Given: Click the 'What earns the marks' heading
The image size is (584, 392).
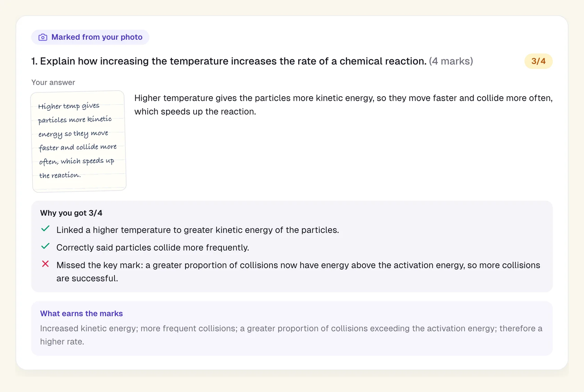Looking at the screenshot, I should pos(81,313).
